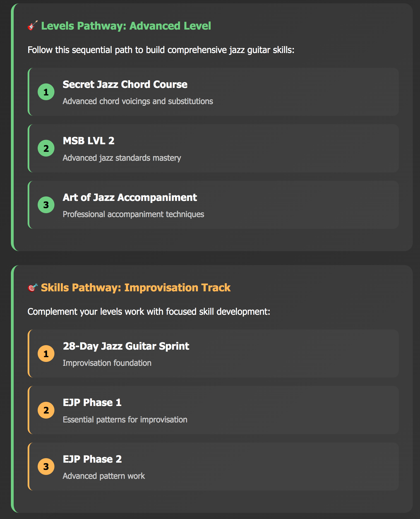420x519 pixels.
Task: Click the Levels Pathway: Advanced Level heading
Action: [126, 26]
